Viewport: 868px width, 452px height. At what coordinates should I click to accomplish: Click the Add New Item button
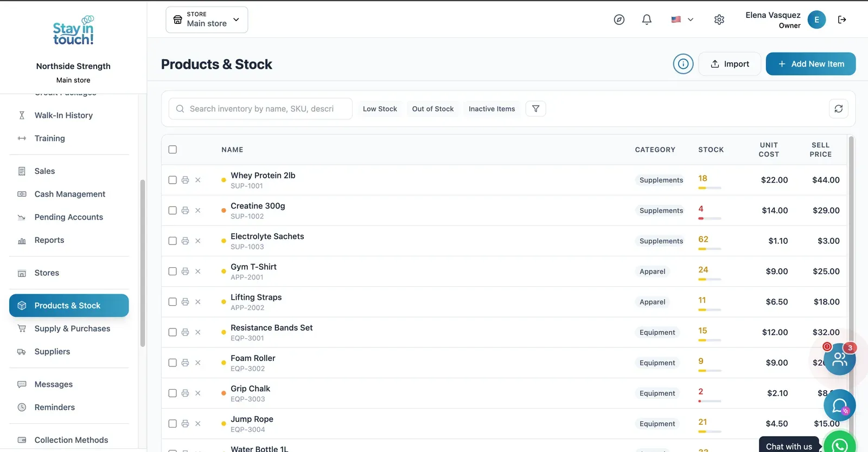click(810, 64)
